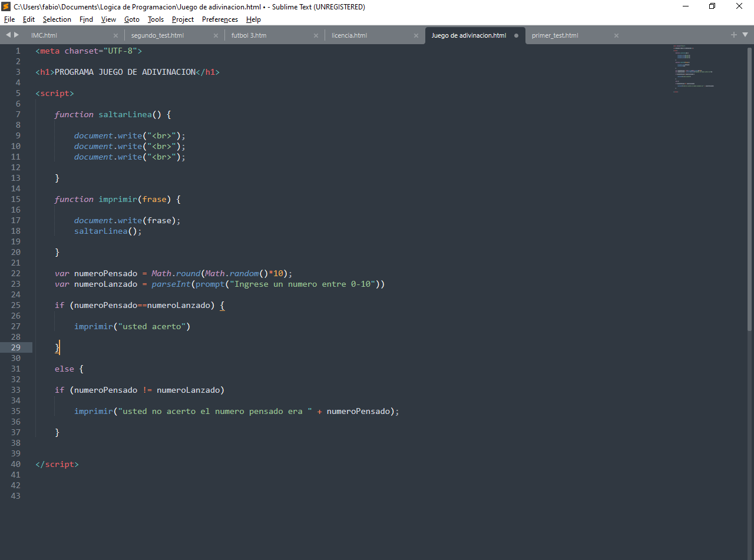Click the opening <script> tag
Screen dimensions: 754x560
(x=55, y=93)
